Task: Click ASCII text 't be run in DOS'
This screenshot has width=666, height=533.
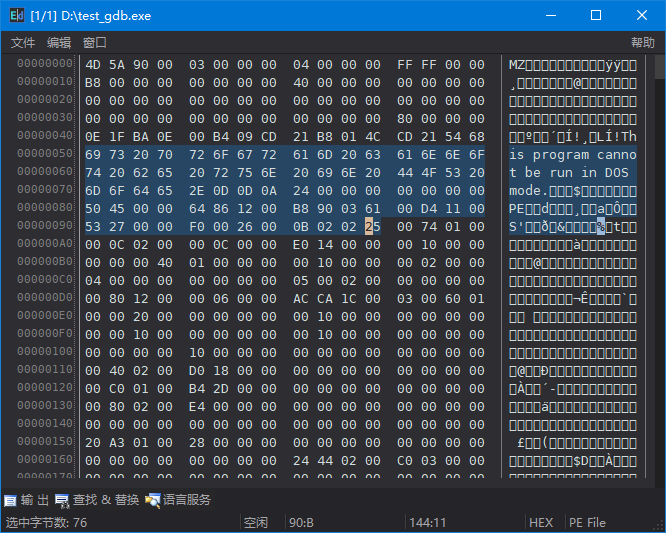Action: click(x=569, y=173)
